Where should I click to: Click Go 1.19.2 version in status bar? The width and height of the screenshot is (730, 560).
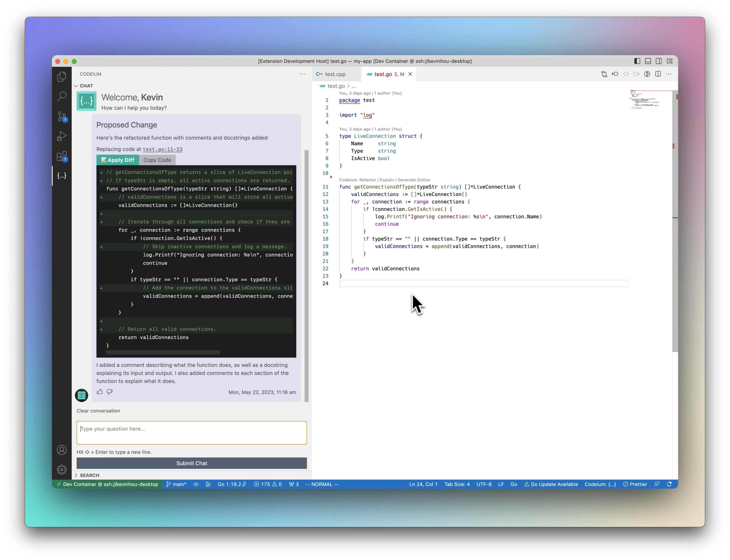(232, 484)
